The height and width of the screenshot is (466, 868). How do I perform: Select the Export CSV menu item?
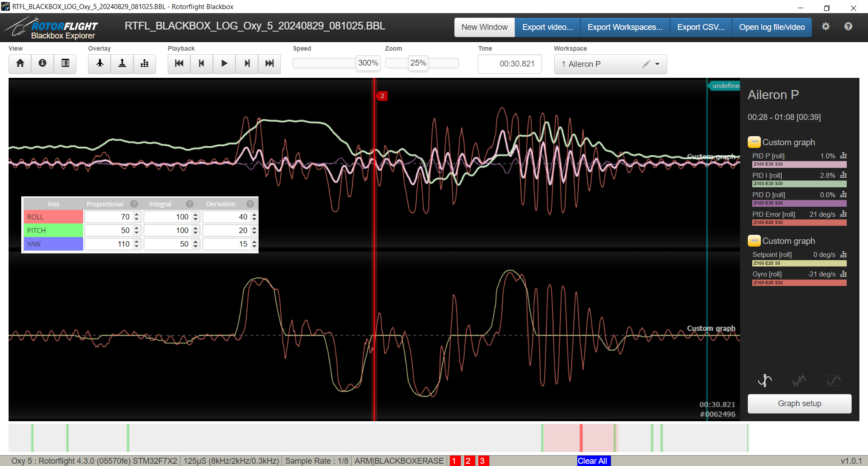(x=701, y=27)
